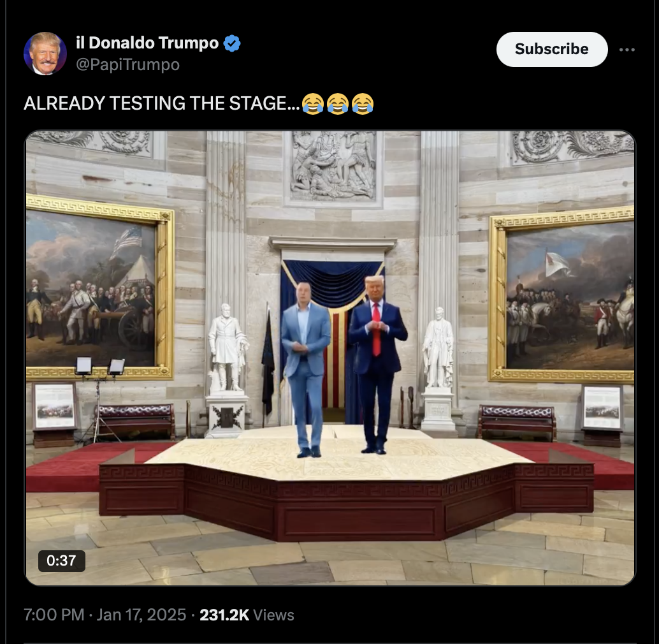
Task: Click the middle laughing-crying emoji
Action: 338,103
